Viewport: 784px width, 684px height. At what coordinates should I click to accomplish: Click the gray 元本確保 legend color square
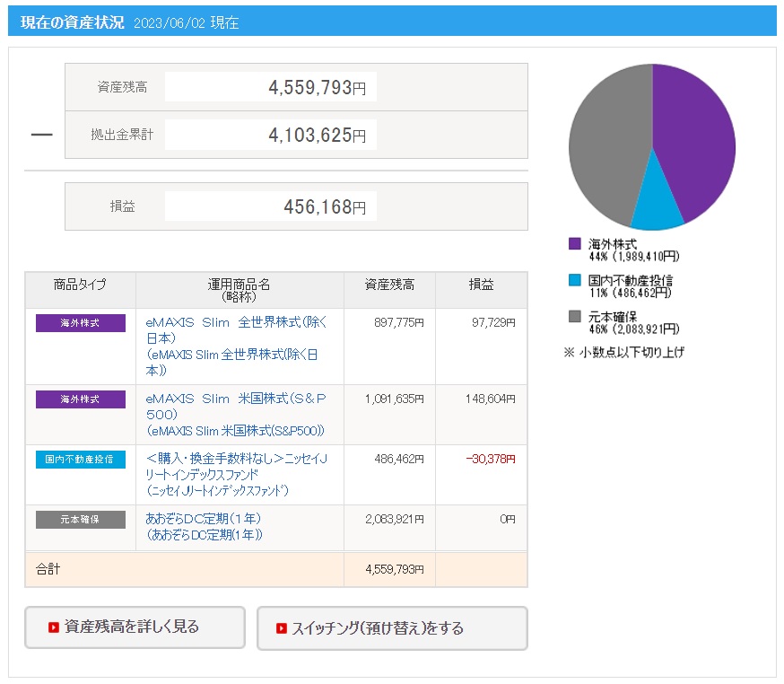[575, 316]
